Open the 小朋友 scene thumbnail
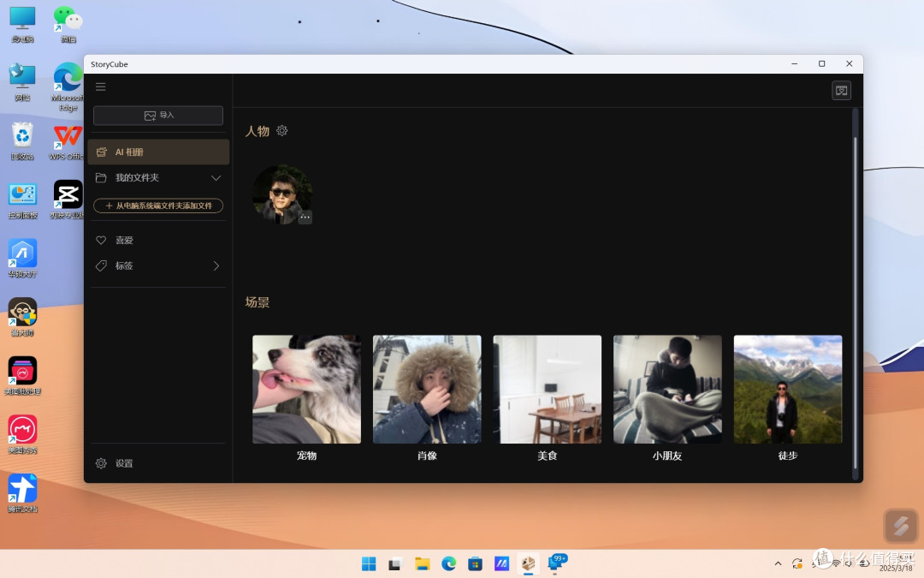 click(667, 390)
